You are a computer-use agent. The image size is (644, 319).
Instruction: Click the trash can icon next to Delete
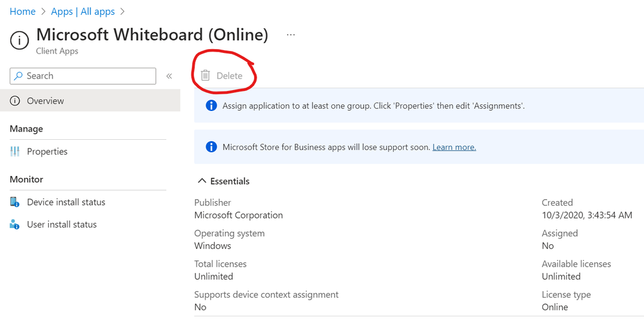(206, 75)
